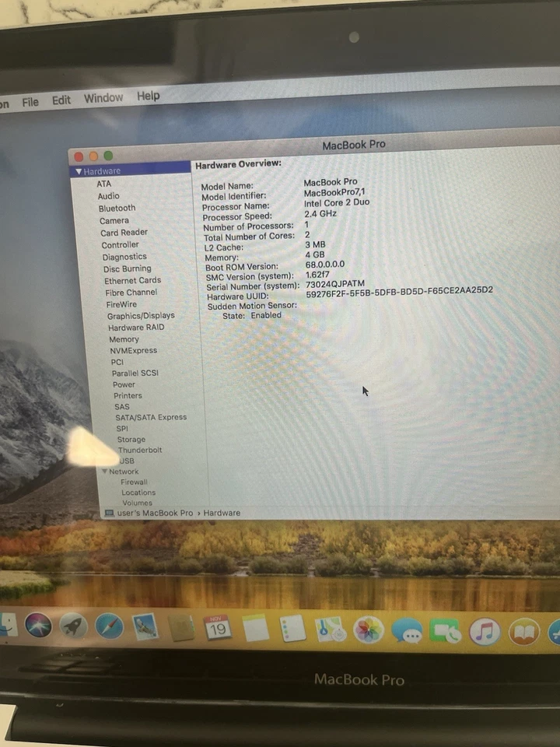Open Calendar showing 19 in Dock
Screen dimensions: 560x747
217,628
